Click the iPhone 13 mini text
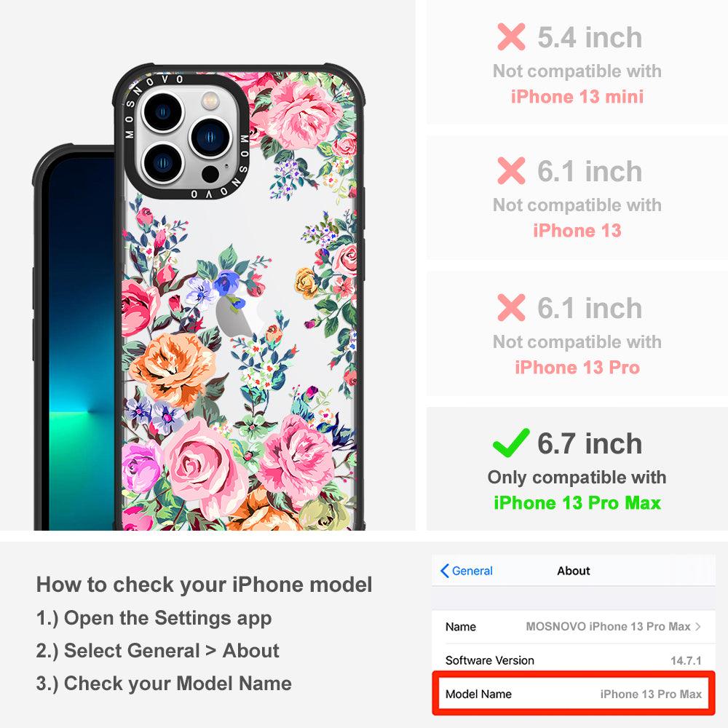728x728 pixels. point(577,97)
